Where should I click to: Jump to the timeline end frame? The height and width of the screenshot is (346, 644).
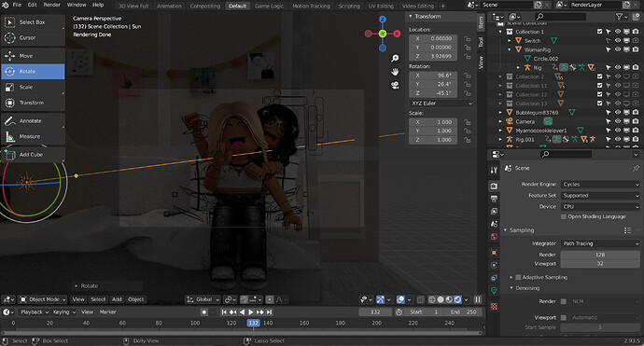270,312
